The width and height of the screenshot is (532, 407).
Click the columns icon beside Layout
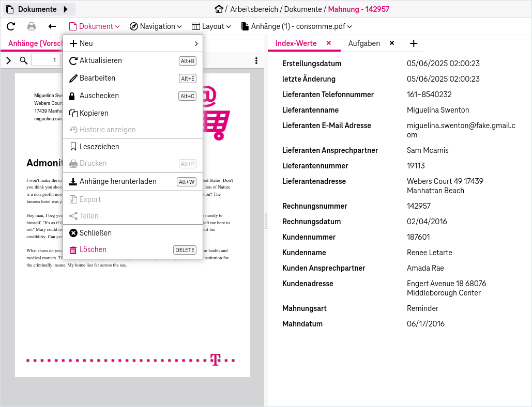[x=196, y=26]
